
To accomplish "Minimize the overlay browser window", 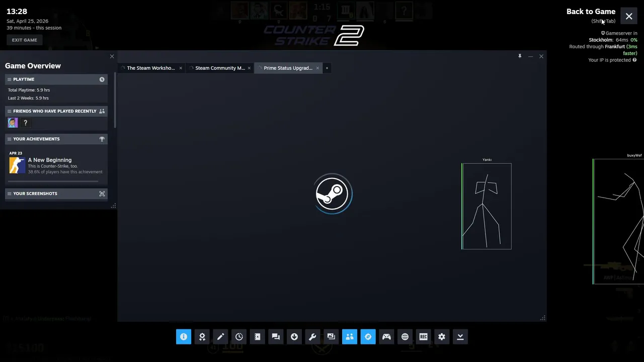I will point(530,56).
